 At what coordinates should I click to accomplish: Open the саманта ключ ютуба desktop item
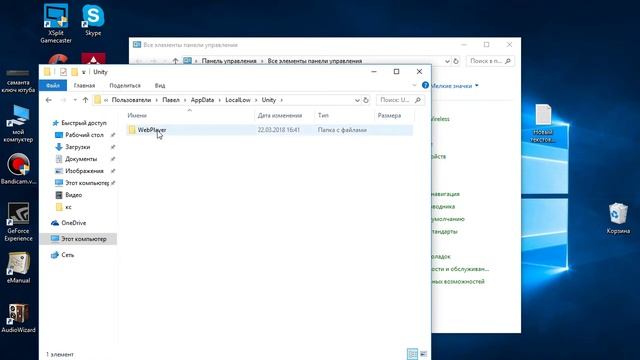pos(18,81)
